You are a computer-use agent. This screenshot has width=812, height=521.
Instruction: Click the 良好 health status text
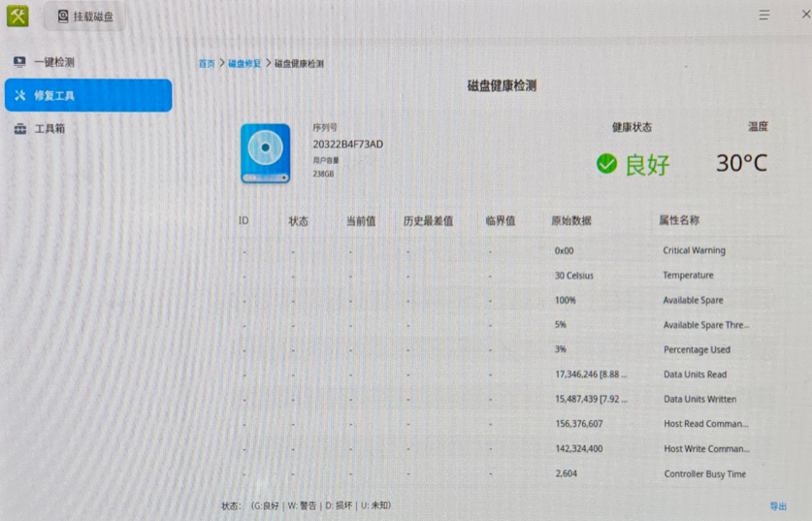point(647,165)
